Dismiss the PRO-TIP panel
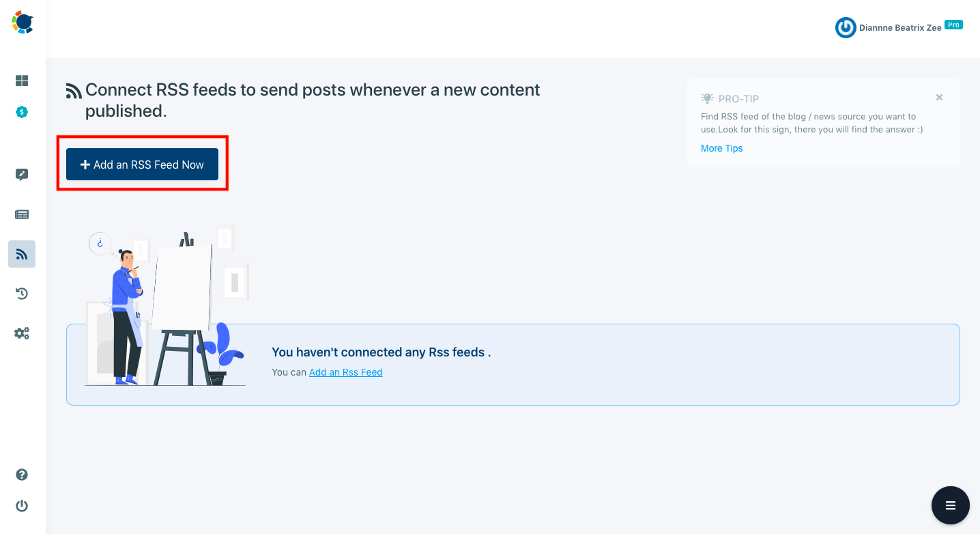Viewport: 980px width, 534px height. click(938, 97)
